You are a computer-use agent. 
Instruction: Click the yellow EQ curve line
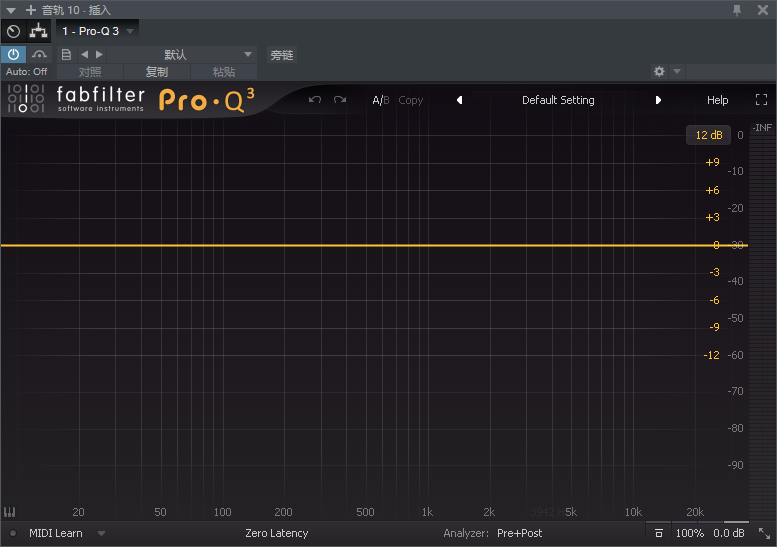coord(374,245)
